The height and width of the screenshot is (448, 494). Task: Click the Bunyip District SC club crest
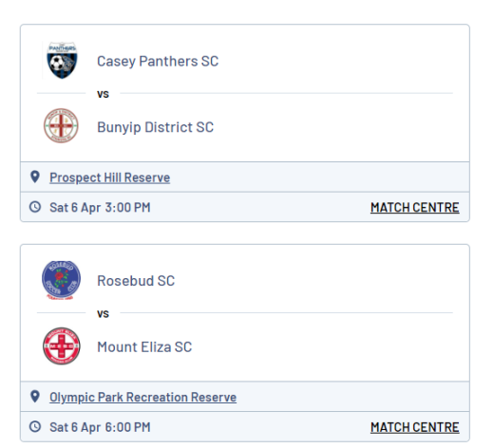[x=61, y=125]
